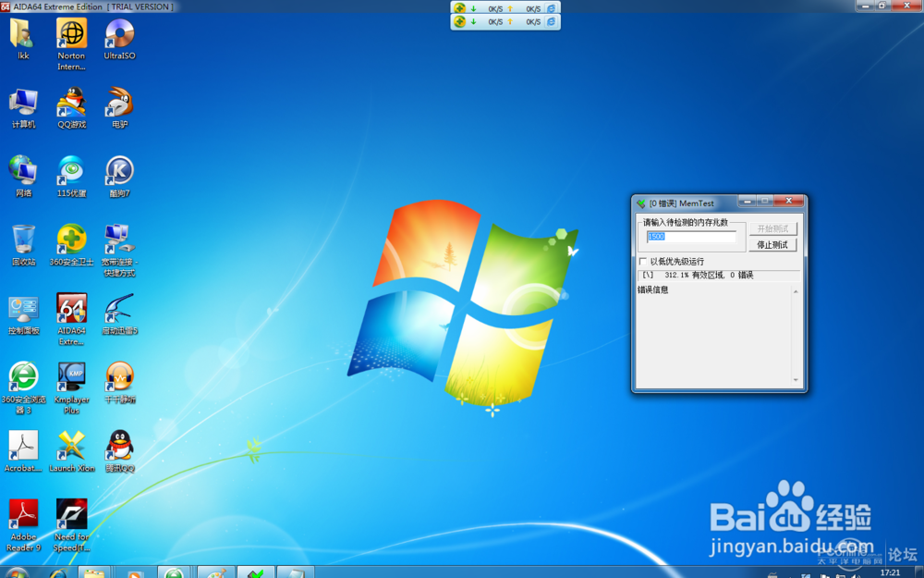Launch 360安全卫士 desktop shortcut
The width and height of the screenshot is (924, 578).
[x=71, y=245]
